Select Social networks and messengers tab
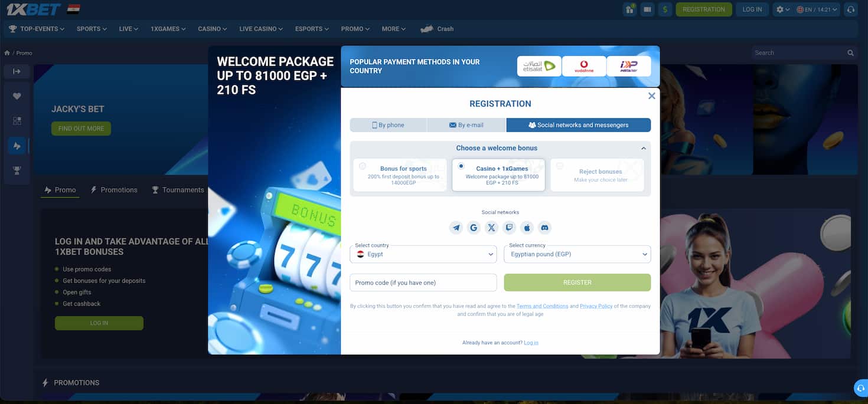Screen dimensions: 868x404 (579, 125)
